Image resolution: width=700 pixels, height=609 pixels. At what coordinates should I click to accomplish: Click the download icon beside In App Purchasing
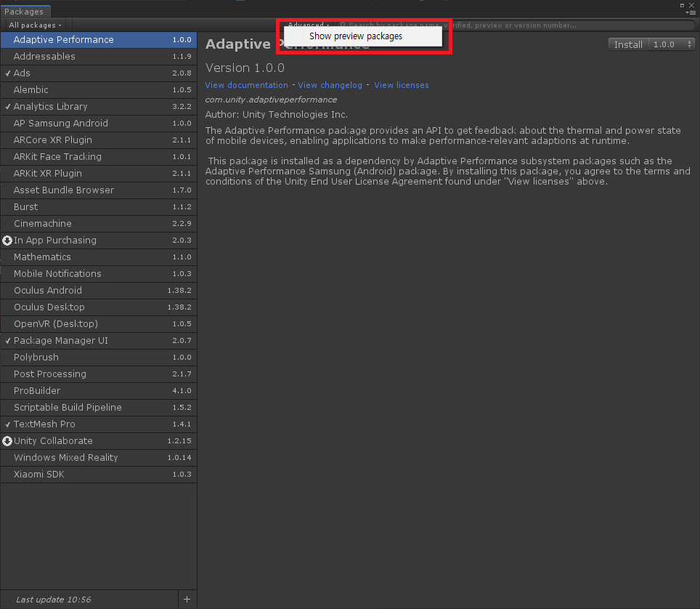(7, 241)
